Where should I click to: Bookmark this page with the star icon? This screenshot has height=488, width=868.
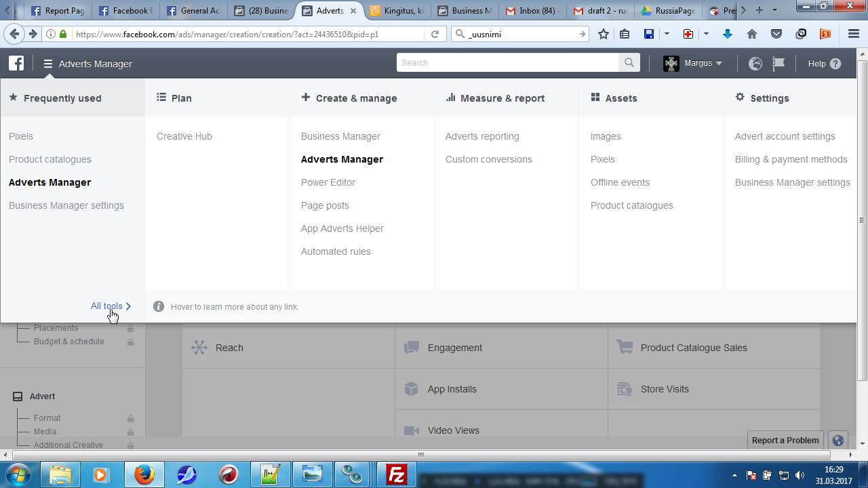pyautogui.click(x=604, y=34)
